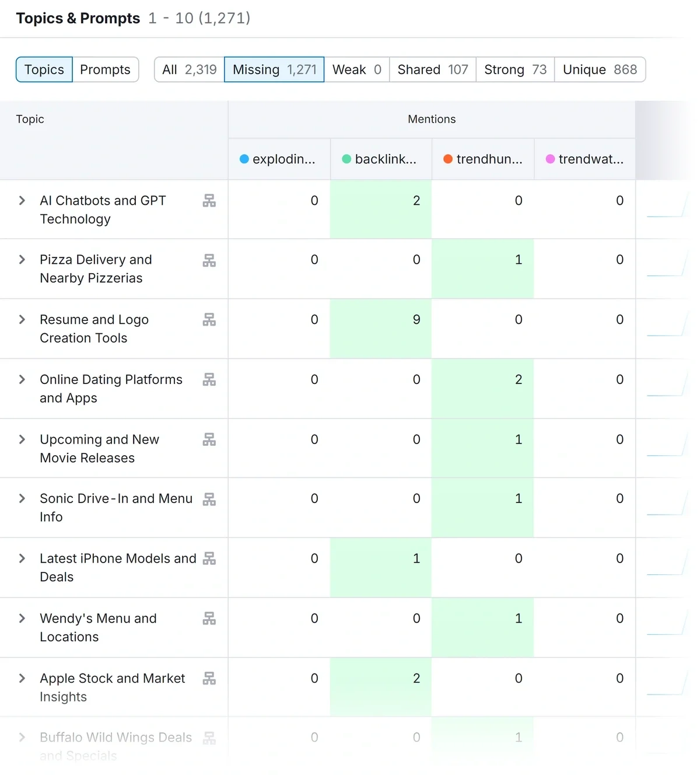700x775 pixels.
Task: Open the hierarchy view for Apple Stock and Market Insights
Action: click(209, 679)
